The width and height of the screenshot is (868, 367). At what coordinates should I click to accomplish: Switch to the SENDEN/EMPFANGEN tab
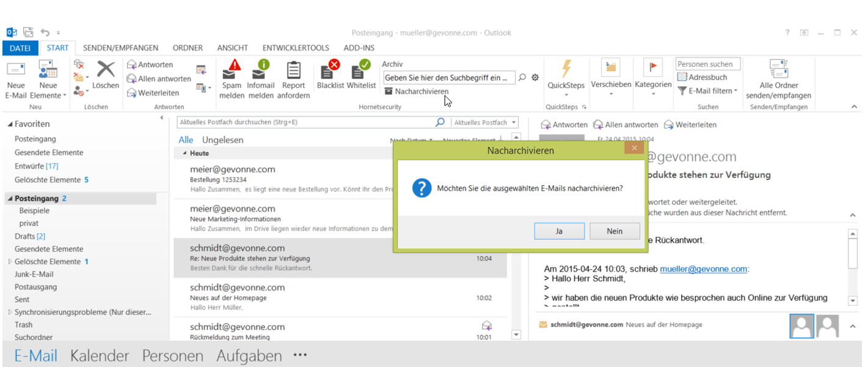pyautogui.click(x=121, y=48)
